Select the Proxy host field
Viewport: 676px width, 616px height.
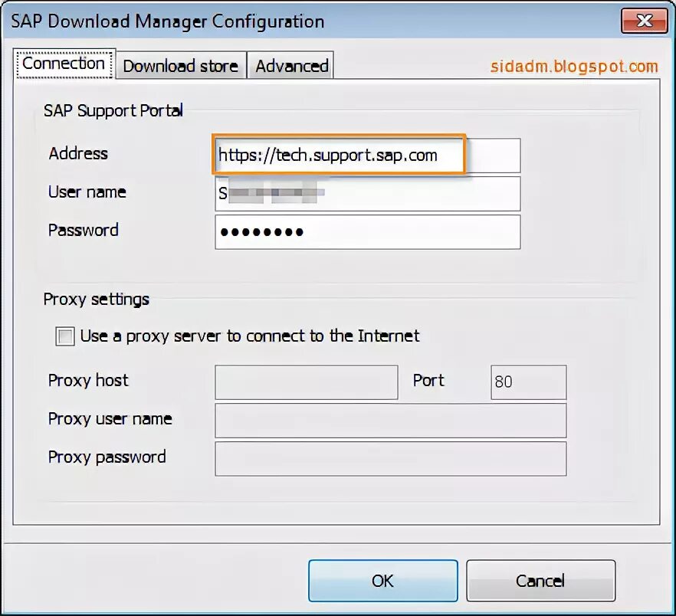pos(306,382)
